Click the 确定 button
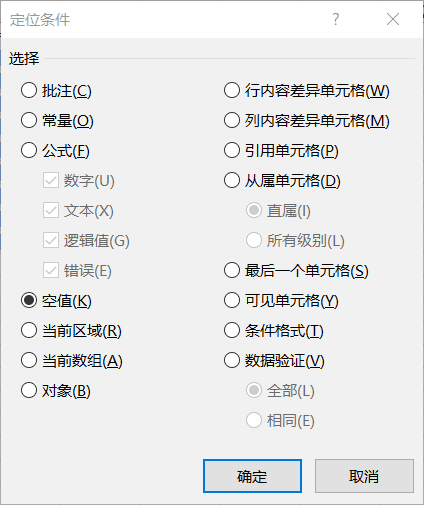Image resolution: width=424 pixels, height=505 pixels. pyautogui.click(x=252, y=476)
